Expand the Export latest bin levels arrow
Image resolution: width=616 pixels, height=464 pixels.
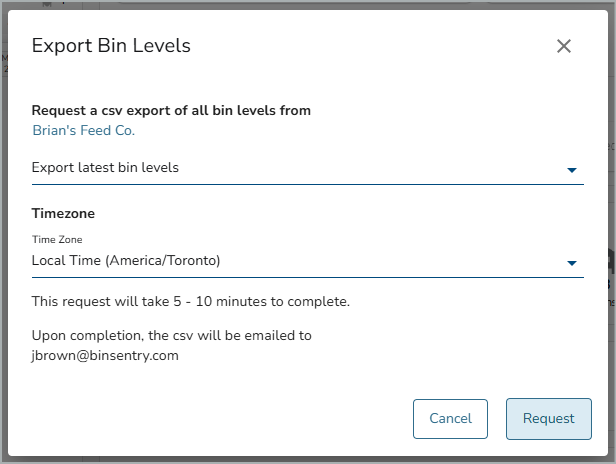click(x=572, y=170)
